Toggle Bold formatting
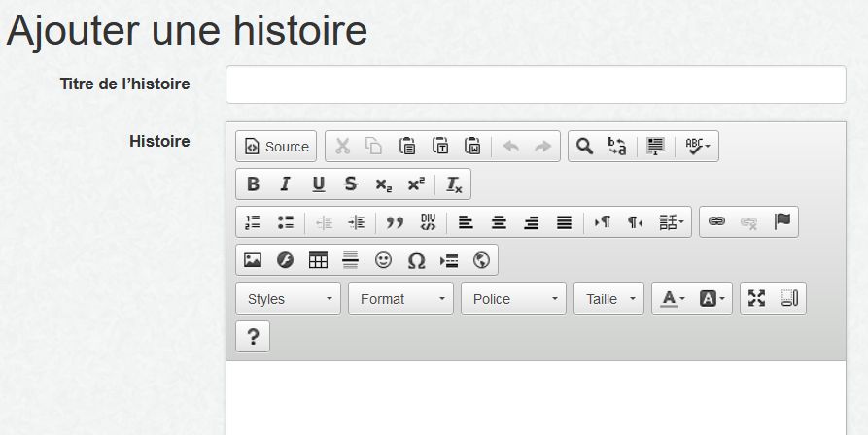868x435 pixels. click(253, 184)
